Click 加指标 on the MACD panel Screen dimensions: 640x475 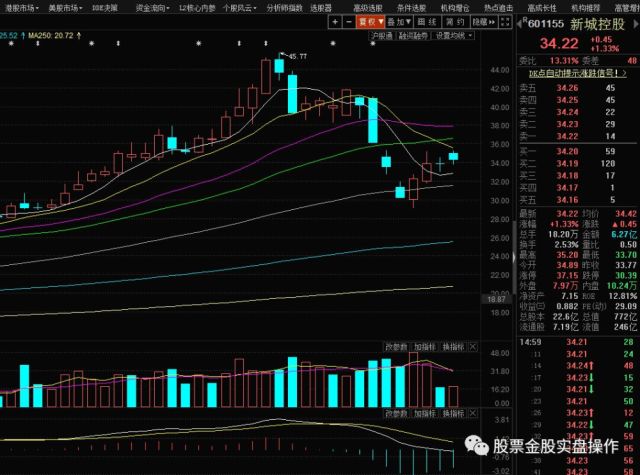pos(424,413)
